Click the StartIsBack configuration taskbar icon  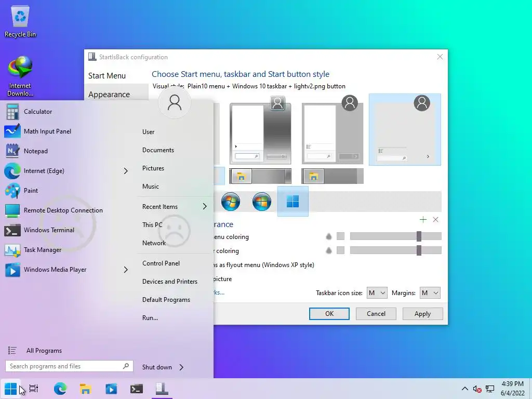click(162, 389)
